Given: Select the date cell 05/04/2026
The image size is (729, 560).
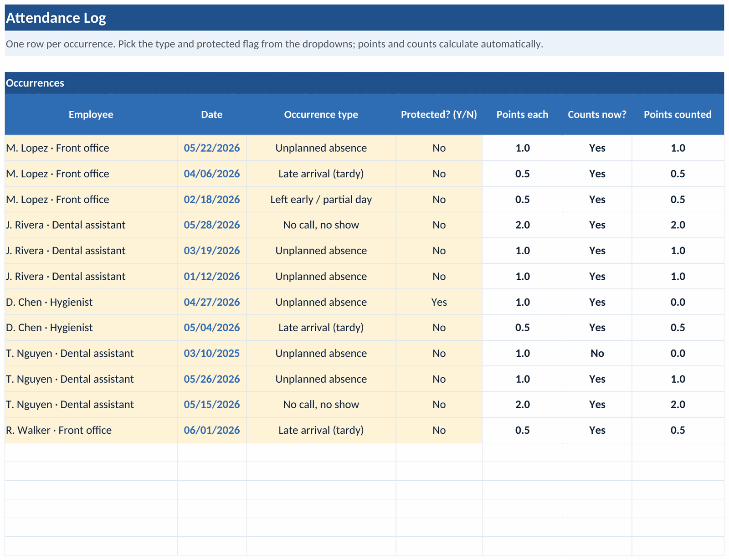Looking at the screenshot, I should coord(212,328).
